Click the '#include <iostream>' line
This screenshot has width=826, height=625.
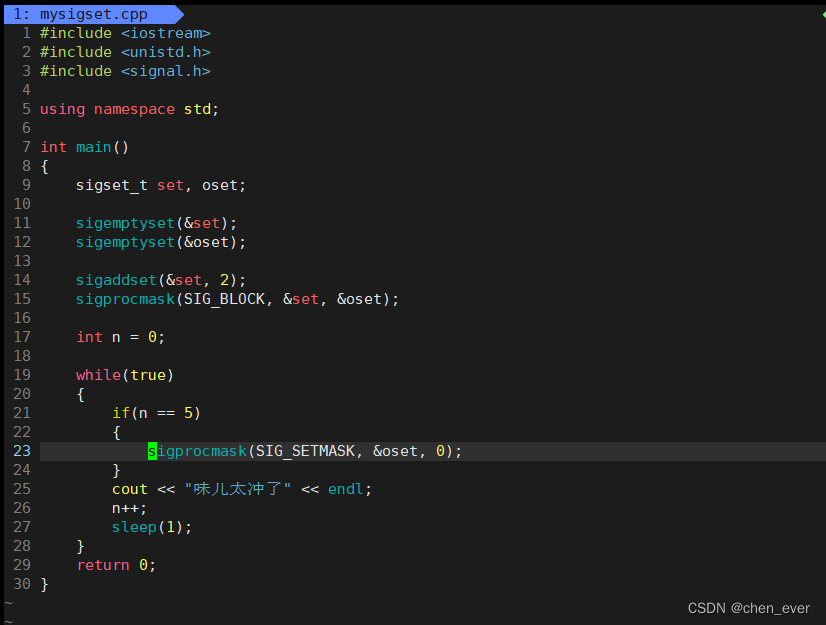pyautogui.click(x=125, y=33)
